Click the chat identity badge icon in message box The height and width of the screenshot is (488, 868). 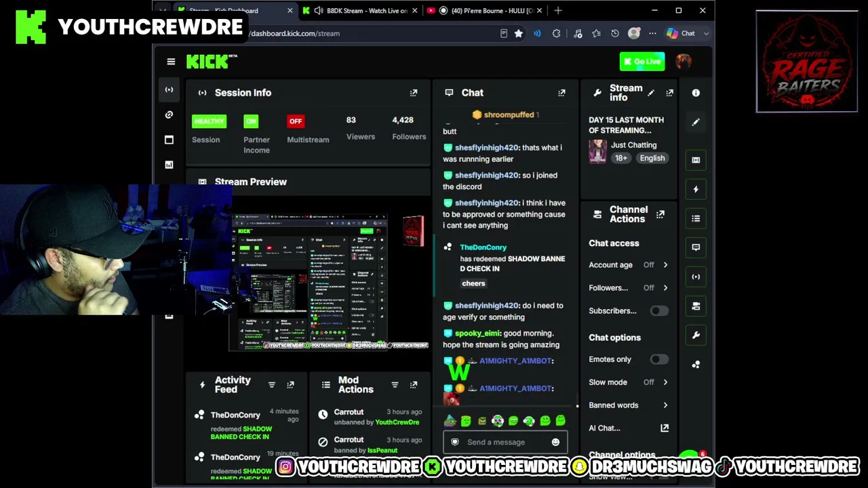click(455, 443)
